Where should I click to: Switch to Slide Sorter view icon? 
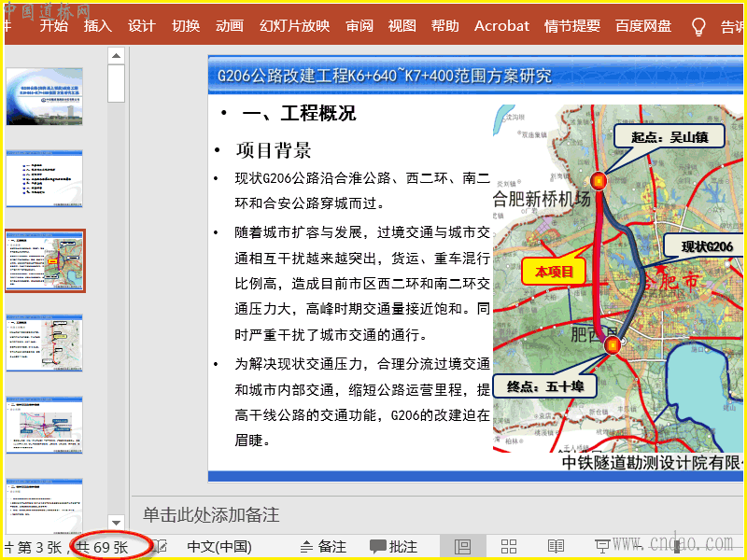(x=509, y=547)
